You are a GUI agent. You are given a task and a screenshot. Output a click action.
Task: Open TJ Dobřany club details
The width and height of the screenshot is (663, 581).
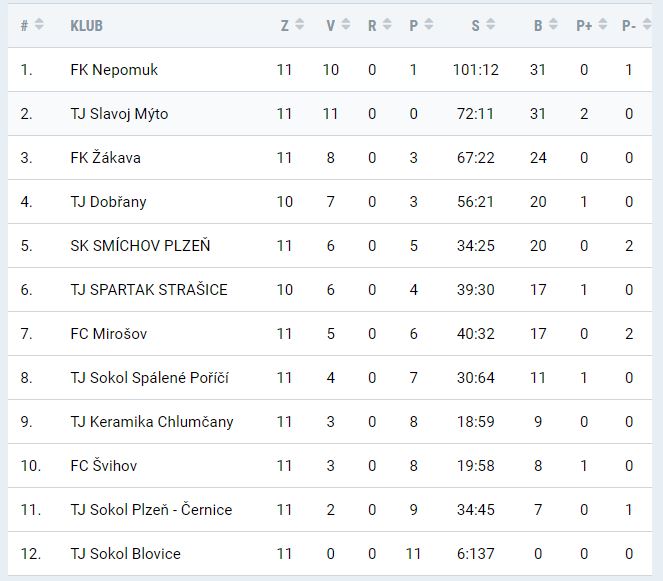[108, 202]
